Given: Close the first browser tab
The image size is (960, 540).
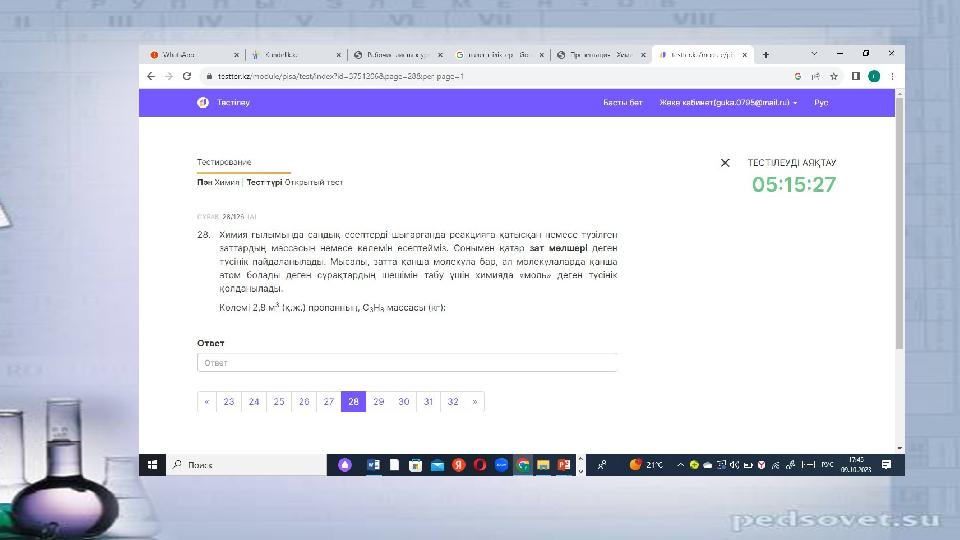Looking at the screenshot, I should click(x=236, y=55).
